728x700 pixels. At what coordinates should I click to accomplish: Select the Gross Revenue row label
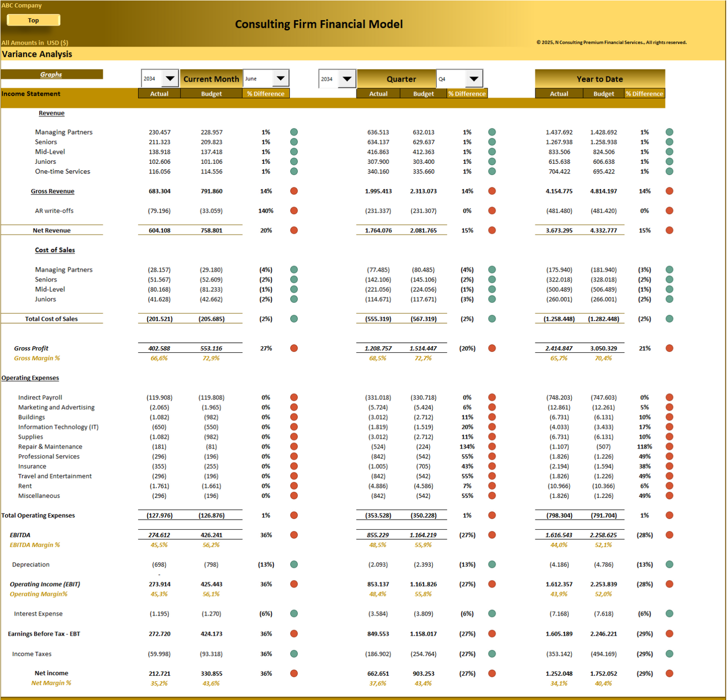tap(52, 191)
